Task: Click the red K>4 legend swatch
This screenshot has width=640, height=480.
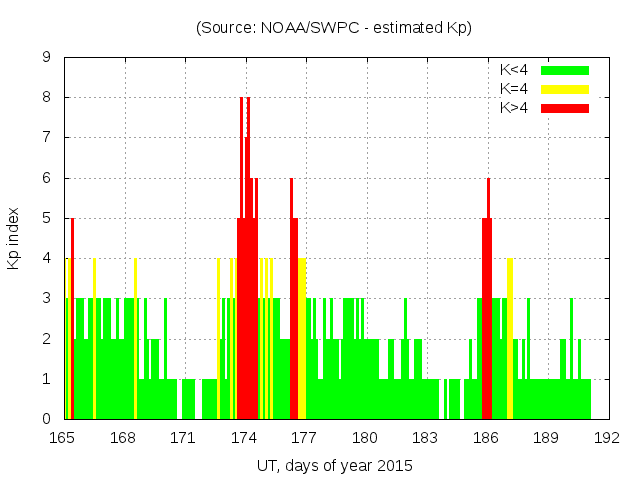Action: click(x=565, y=107)
